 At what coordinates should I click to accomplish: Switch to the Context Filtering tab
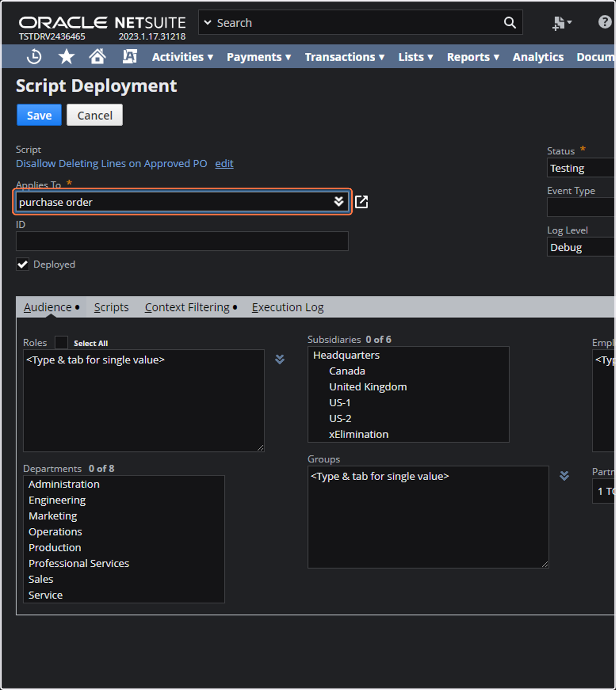[x=187, y=307]
